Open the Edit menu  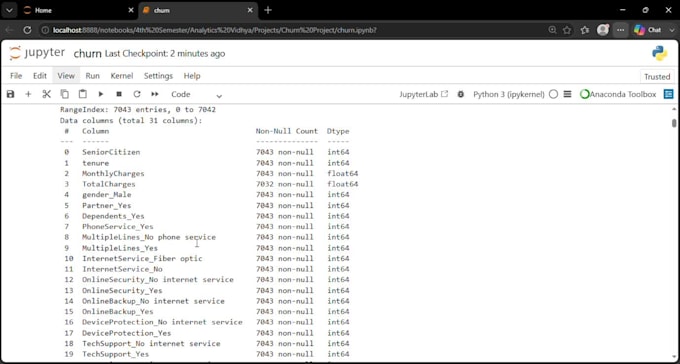pyautogui.click(x=40, y=76)
